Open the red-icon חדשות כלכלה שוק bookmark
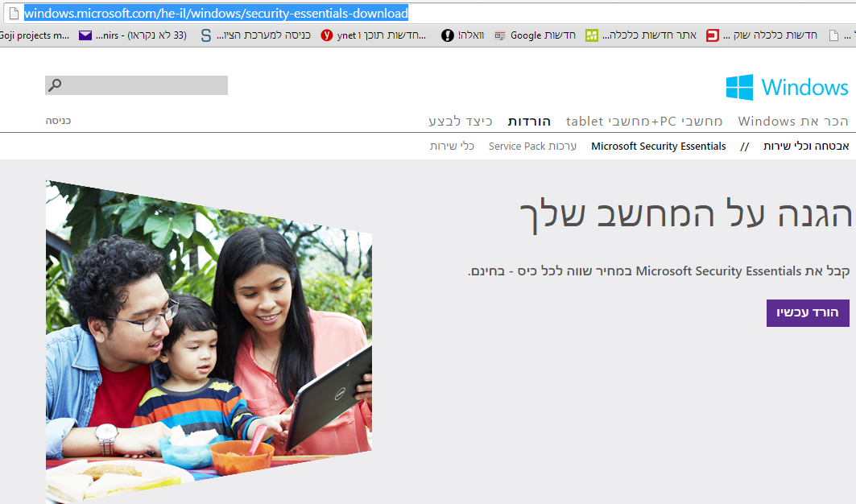Screen dimensions: 856x504 pyautogui.click(x=762, y=35)
